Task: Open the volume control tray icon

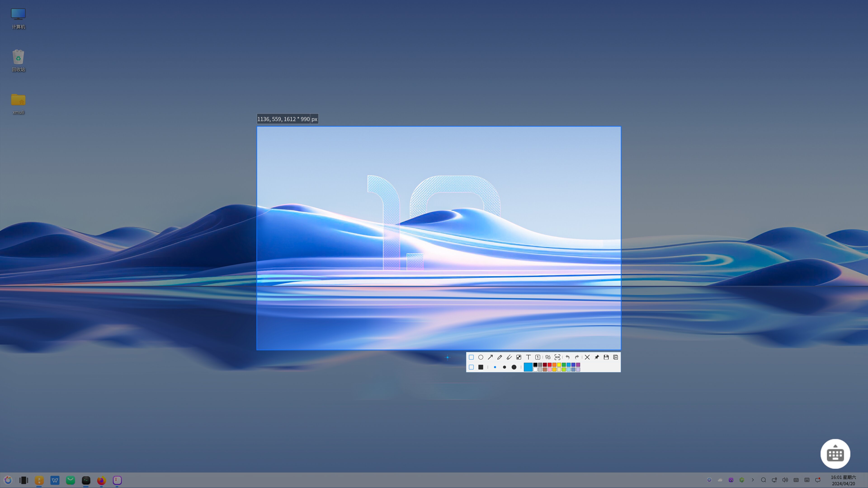Action: [785, 480]
